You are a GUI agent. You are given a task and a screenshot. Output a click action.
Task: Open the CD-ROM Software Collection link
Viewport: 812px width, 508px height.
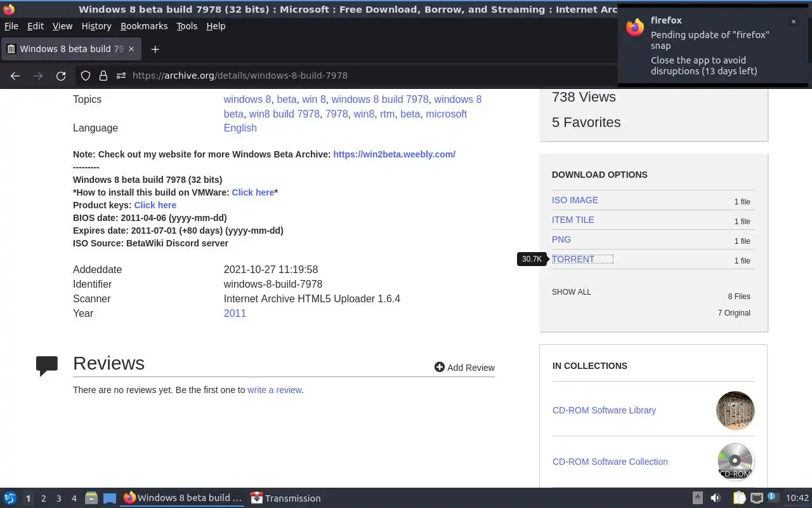pyautogui.click(x=610, y=462)
